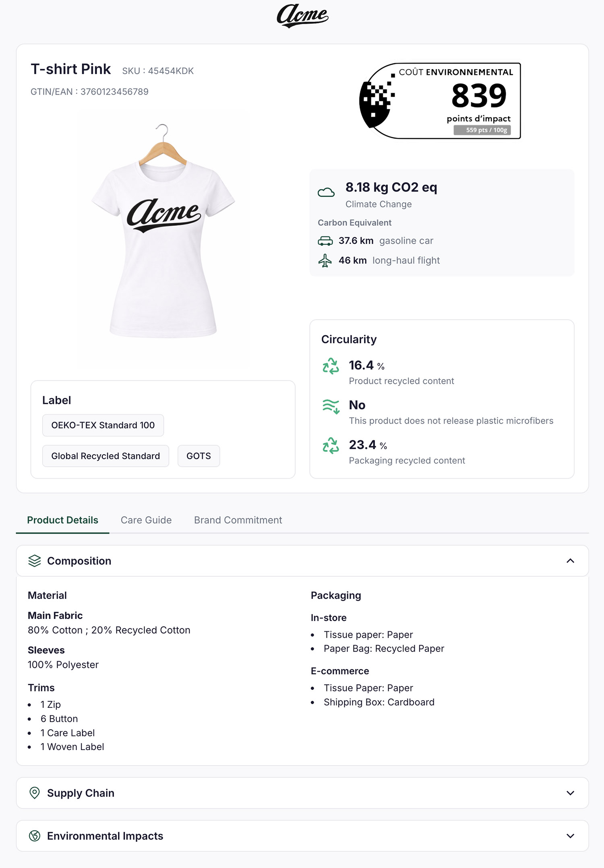Click the globe icon beside Environmental Impacts
The height and width of the screenshot is (868, 604).
pos(35,836)
